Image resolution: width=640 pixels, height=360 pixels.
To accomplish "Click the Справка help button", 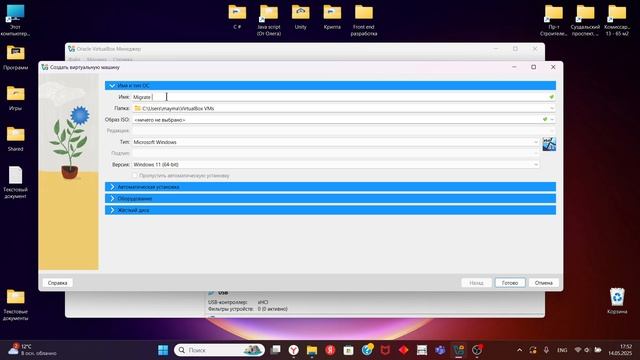I will (58, 282).
